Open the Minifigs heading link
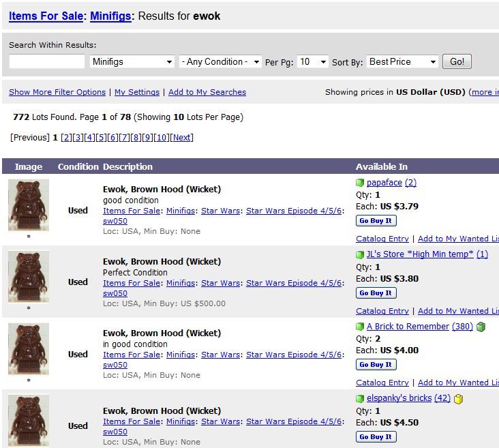Viewport: 499px width, 448px height. tap(110, 16)
